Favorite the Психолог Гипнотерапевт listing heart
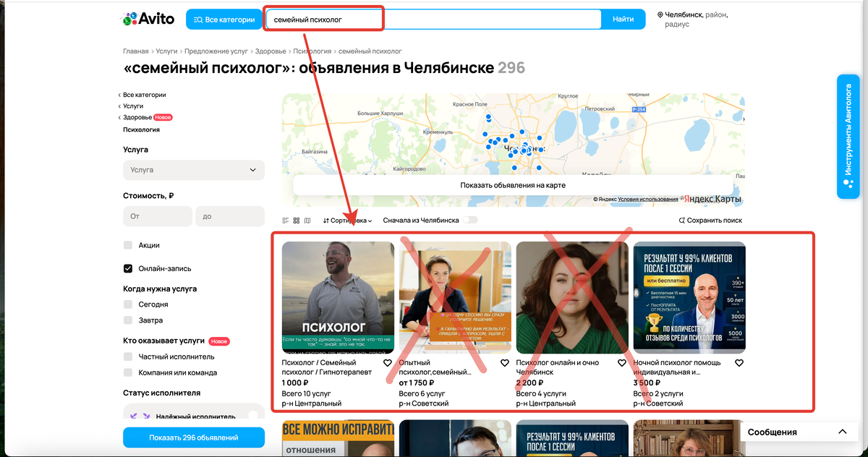The image size is (868, 457). (388, 363)
